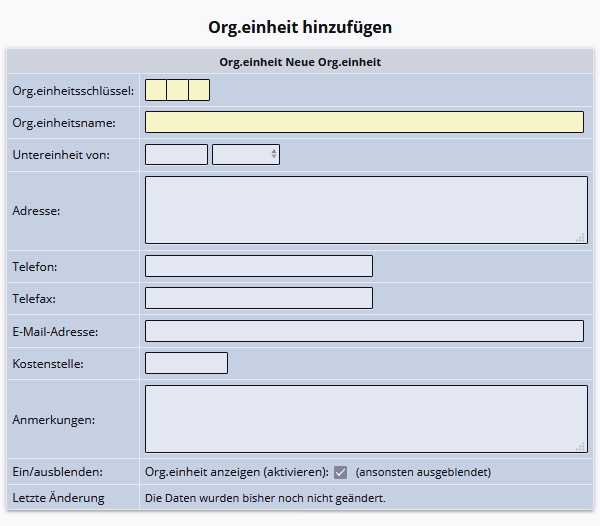This screenshot has width=600, height=526.
Task: Toggle the Org.einheit anzeigen checkbox
Action: (340, 472)
